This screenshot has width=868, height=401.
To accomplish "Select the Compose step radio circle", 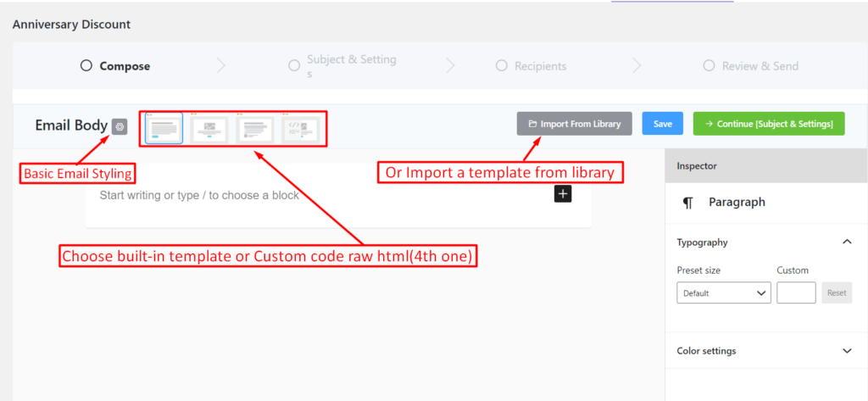I will coord(86,66).
